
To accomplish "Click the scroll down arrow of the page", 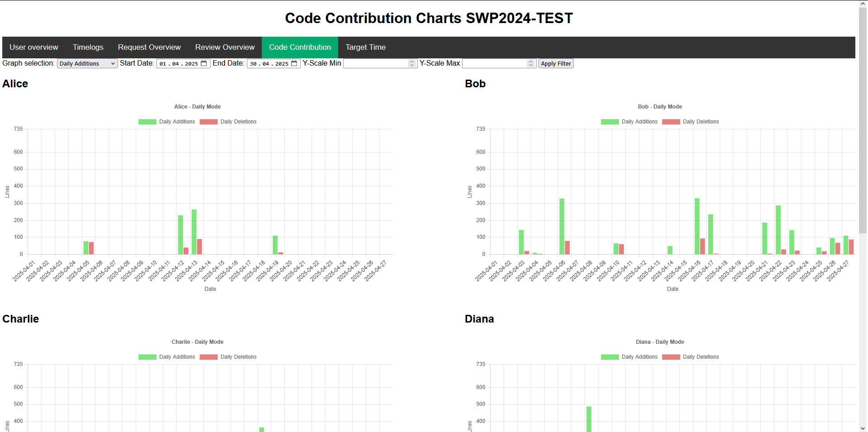I will [x=863, y=428].
